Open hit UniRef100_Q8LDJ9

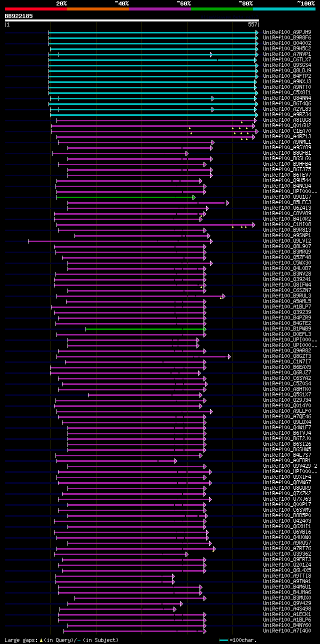pos(287,71)
